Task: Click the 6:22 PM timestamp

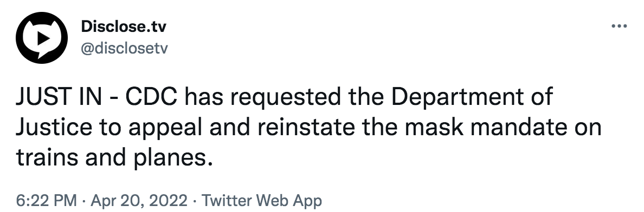Action: click(47, 201)
